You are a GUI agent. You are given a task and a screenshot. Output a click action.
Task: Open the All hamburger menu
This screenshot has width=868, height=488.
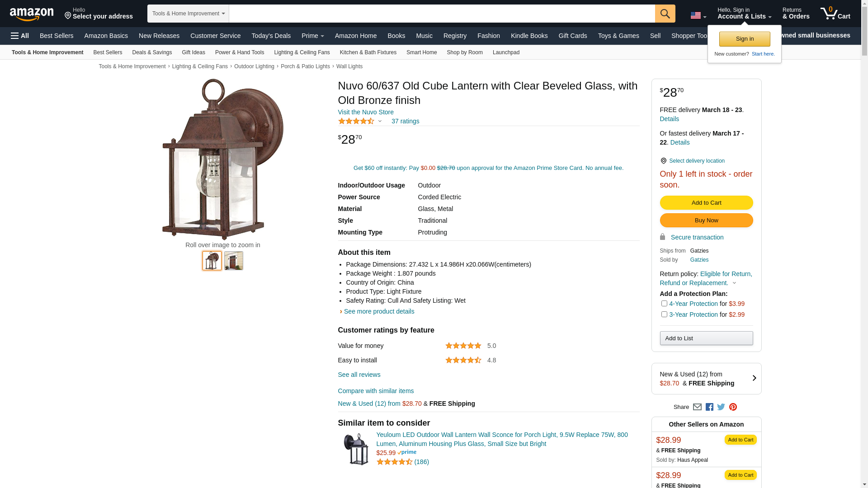click(x=20, y=36)
